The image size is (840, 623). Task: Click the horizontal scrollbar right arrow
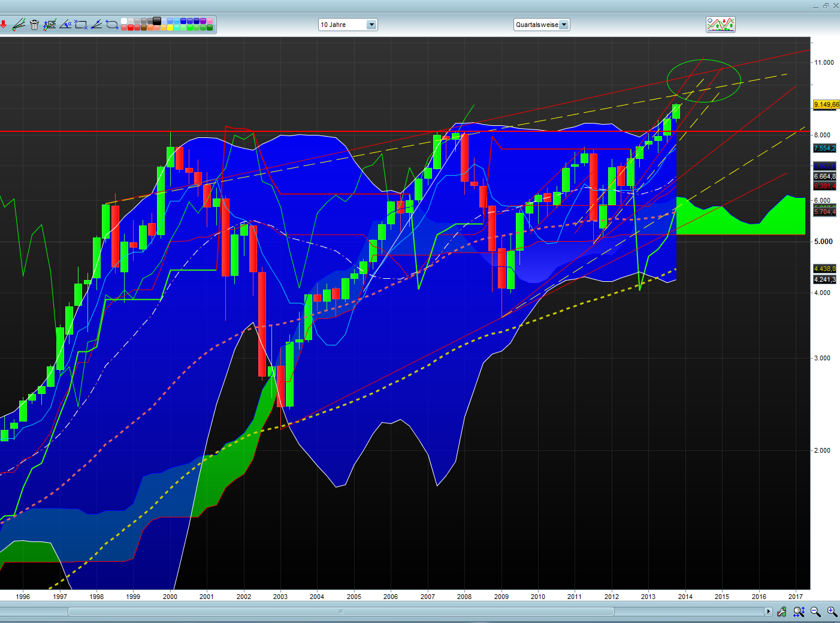(x=768, y=612)
